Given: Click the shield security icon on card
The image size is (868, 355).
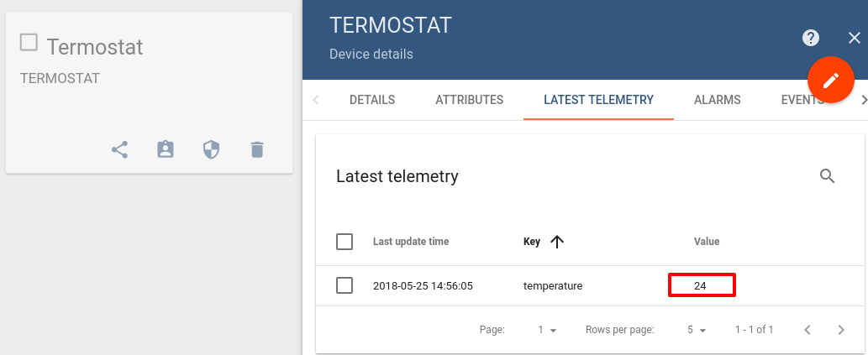Looking at the screenshot, I should (x=212, y=150).
